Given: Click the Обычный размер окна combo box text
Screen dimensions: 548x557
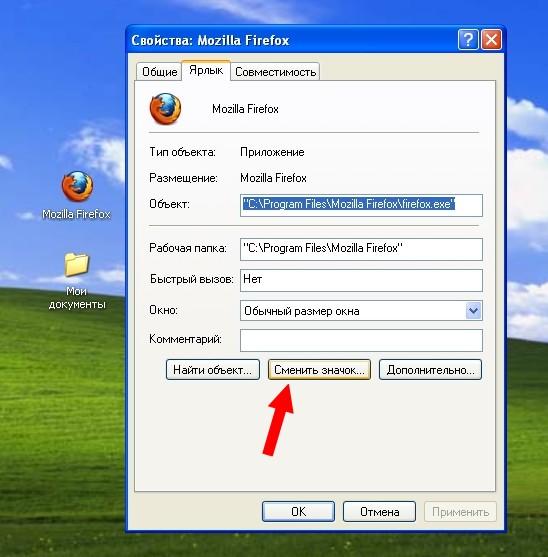Looking at the screenshot, I should [x=302, y=311].
